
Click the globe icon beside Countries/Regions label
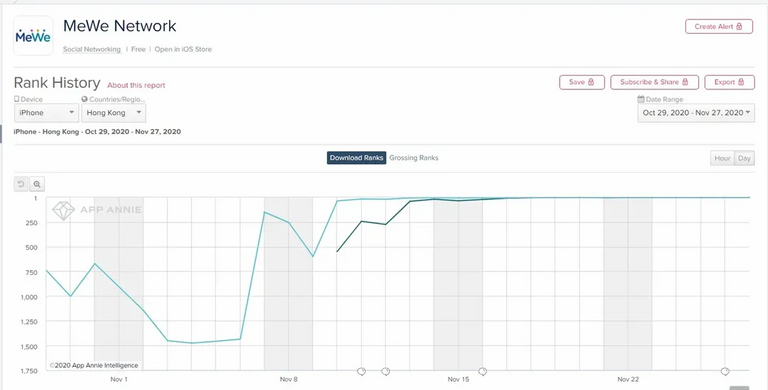click(84, 99)
